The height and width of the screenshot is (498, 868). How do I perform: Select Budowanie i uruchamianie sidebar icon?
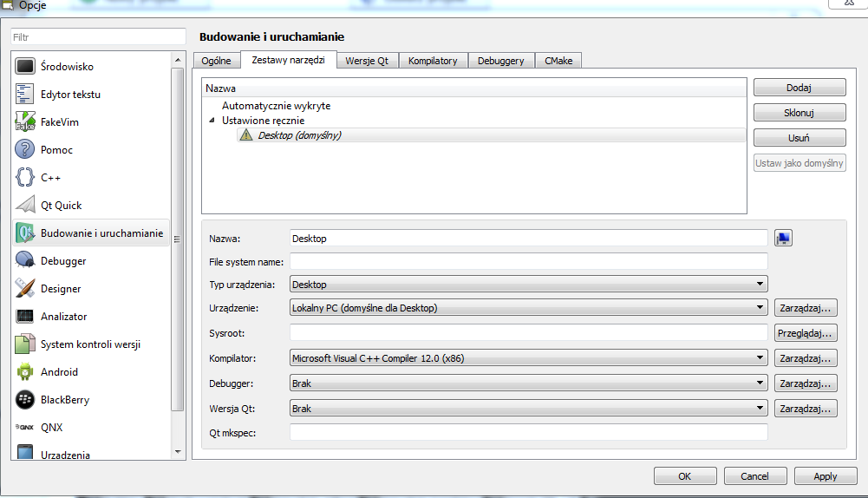pyautogui.click(x=24, y=233)
